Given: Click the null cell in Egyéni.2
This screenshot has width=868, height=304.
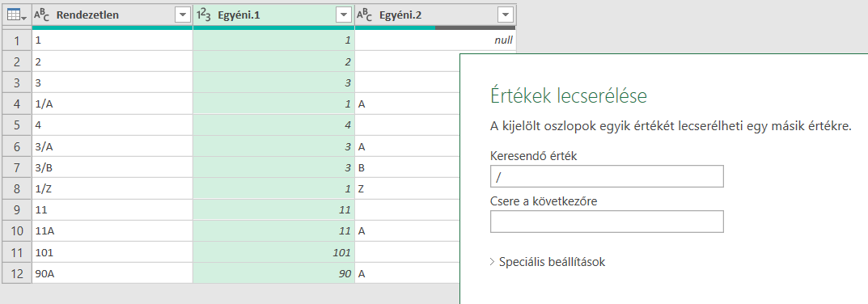Looking at the screenshot, I should 435,40.
